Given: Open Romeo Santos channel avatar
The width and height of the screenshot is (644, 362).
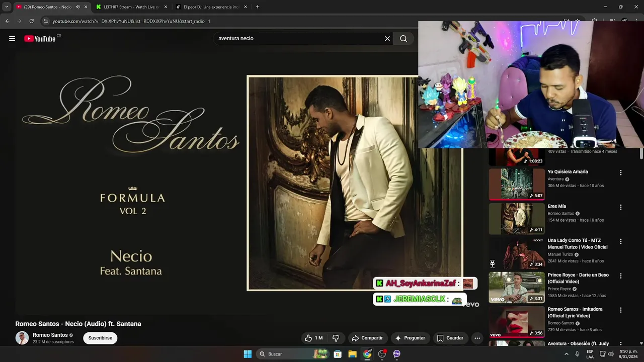Looking at the screenshot, I should tap(22, 338).
